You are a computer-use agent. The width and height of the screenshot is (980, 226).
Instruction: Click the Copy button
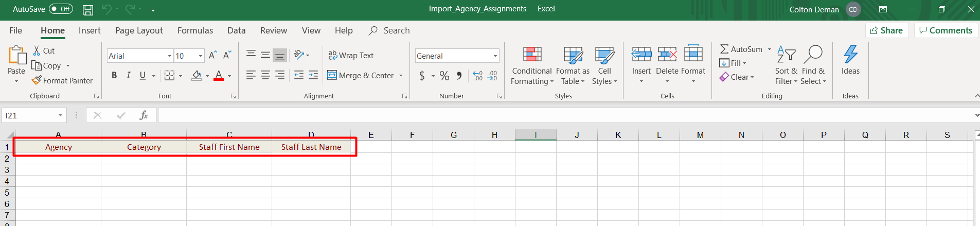point(46,65)
